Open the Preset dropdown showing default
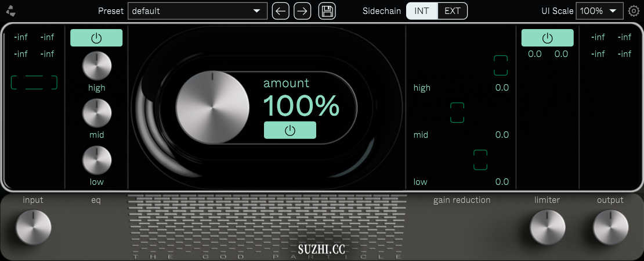644x261 pixels. coord(197,11)
